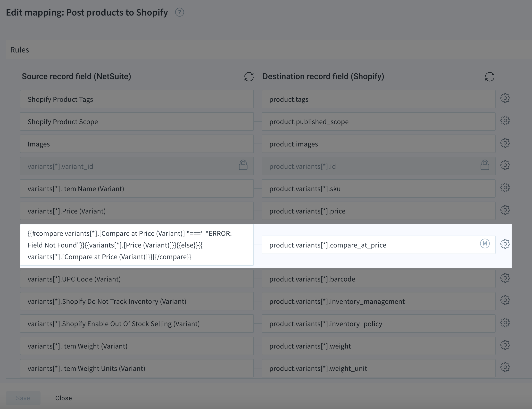
Task: Edit variants[*].UPC Code (Variant) source field
Action: pyautogui.click(x=137, y=279)
